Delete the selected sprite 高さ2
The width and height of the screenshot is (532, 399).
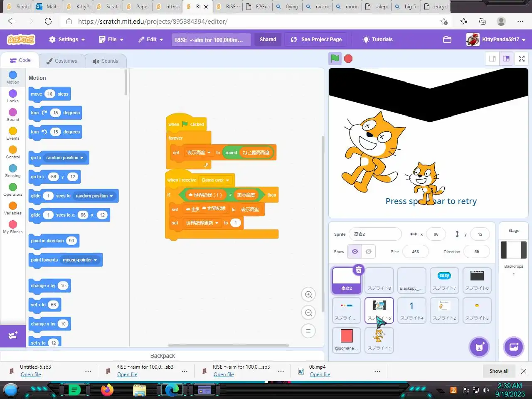coord(358,270)
